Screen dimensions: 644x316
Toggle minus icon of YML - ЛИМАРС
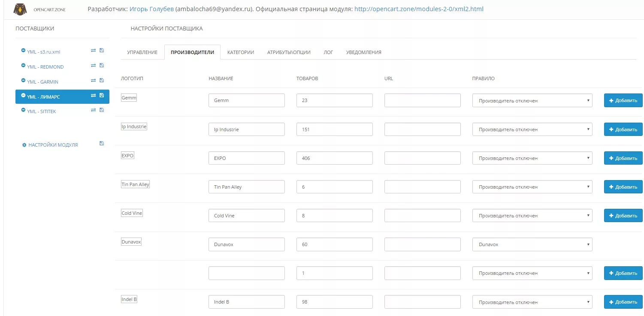pos(23,96)
